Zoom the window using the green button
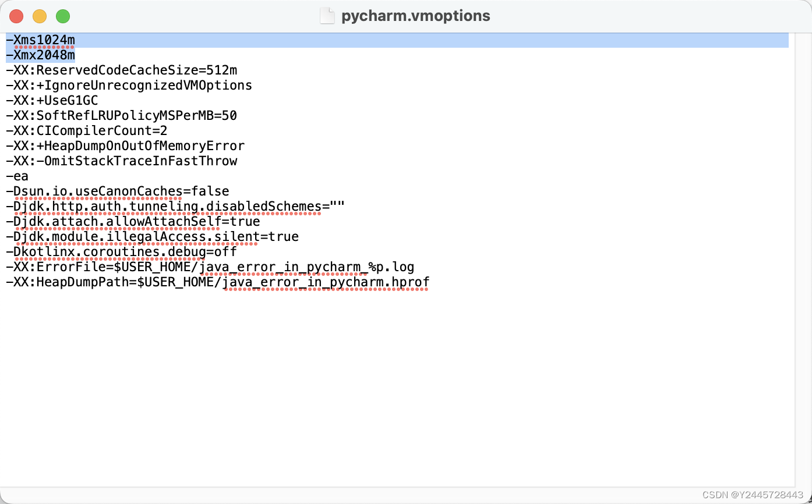The image size is (812, 504). pyautogui.click(x=63, y=16)
